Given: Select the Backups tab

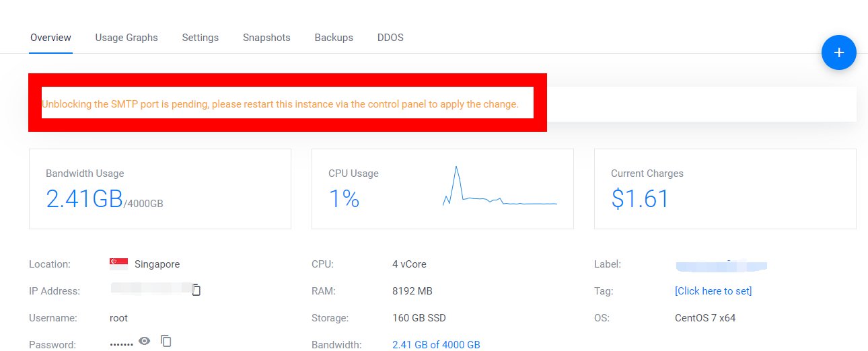Looking at the screenshot, I should [334, 38].
